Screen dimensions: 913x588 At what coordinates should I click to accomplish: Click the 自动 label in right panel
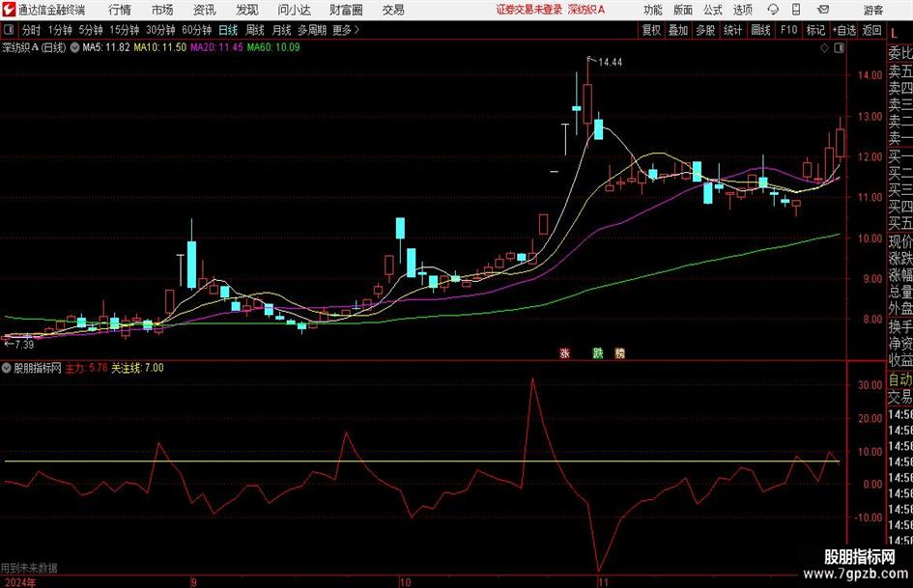pos(900,379)
